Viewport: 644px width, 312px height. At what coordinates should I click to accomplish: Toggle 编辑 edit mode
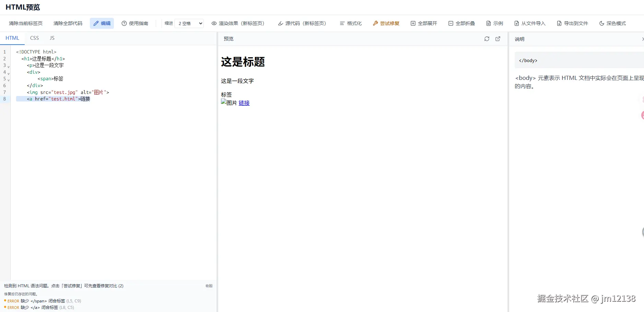pyautogui.click(x=102, y=23)
